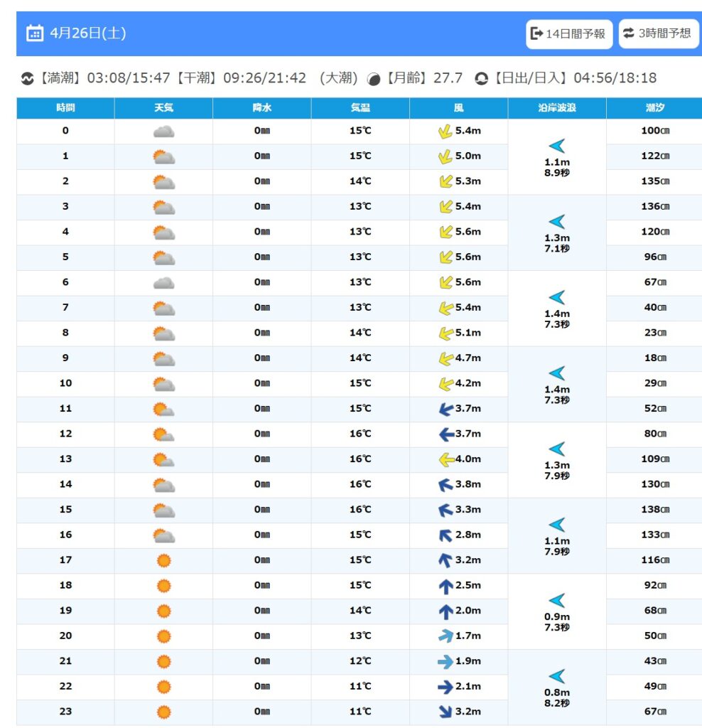Screen dimensions: 702x728
Task: Click the blue wind arrow at hour 11
Action: coord(446,409)
